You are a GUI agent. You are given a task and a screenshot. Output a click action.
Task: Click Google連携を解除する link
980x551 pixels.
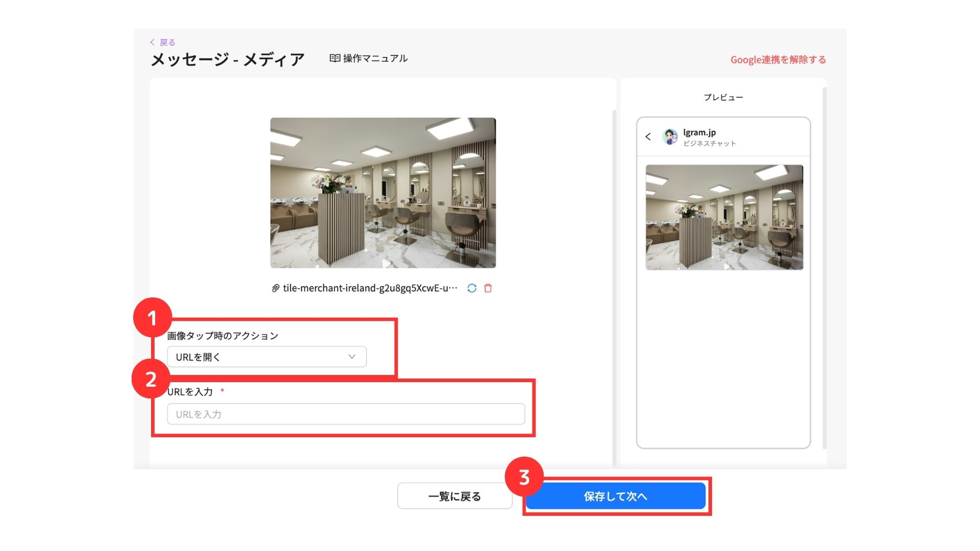coord(777,60)
